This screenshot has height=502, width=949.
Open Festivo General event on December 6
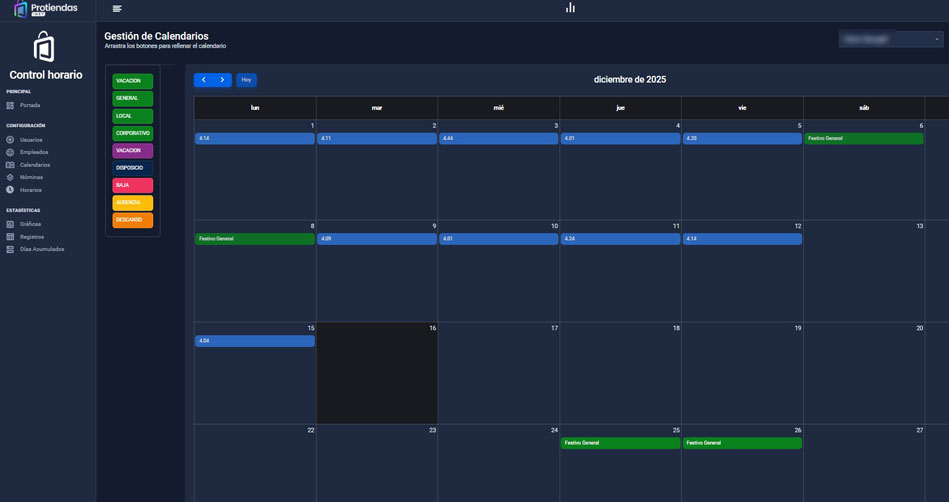pos(864,139)
